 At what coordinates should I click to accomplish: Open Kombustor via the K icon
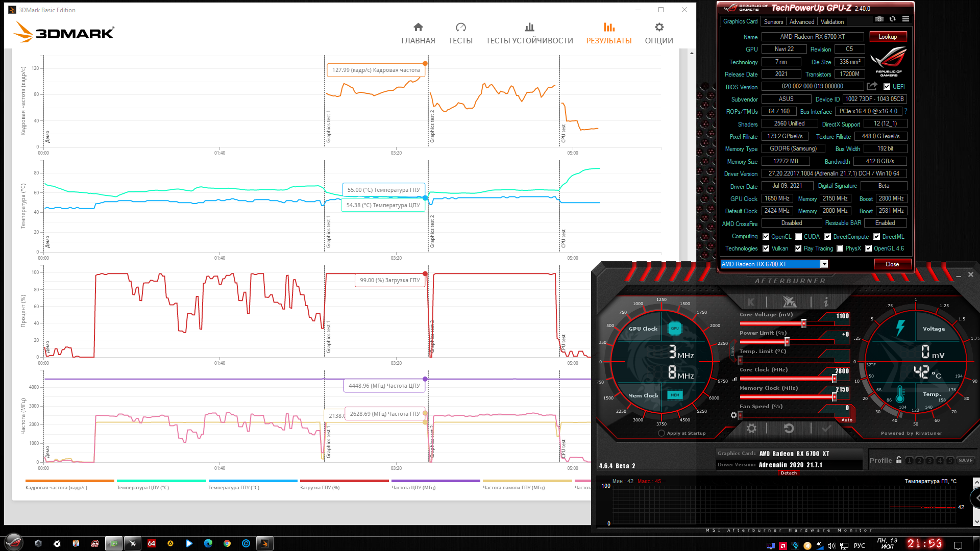coord(751,302)
